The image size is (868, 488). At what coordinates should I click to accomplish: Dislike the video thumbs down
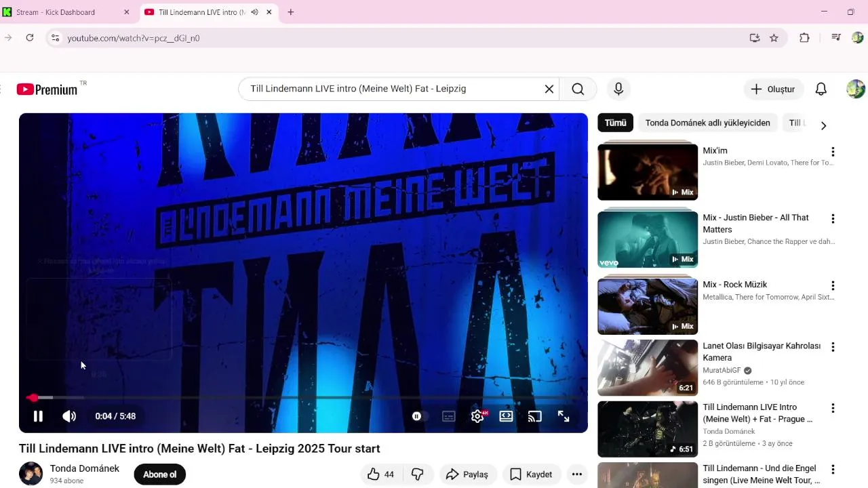tap(418, 474)
